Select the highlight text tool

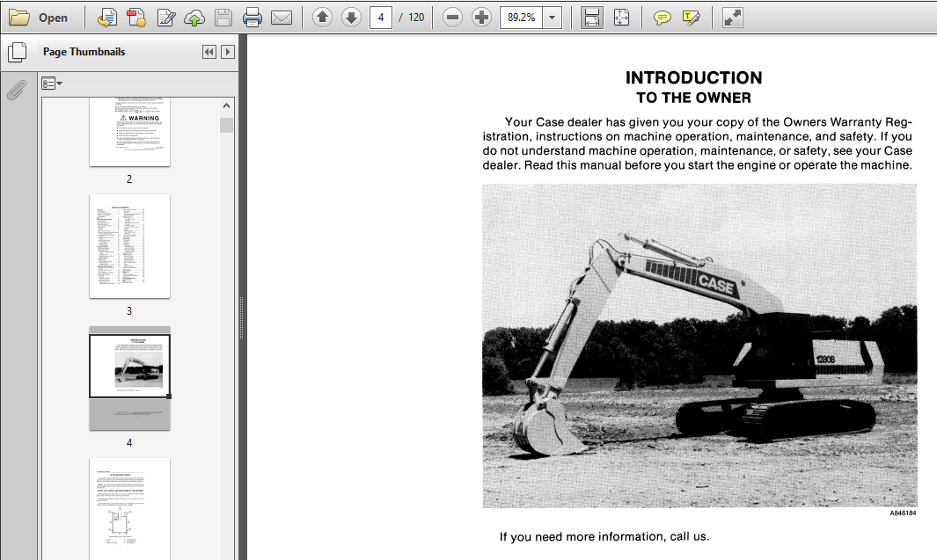coord(692,18)
